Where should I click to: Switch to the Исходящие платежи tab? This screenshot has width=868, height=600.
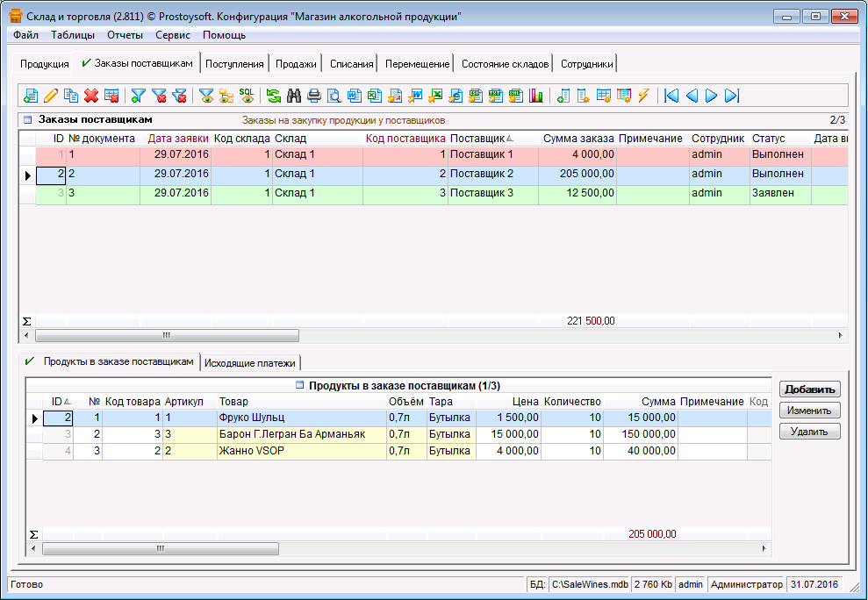(251, 363)
